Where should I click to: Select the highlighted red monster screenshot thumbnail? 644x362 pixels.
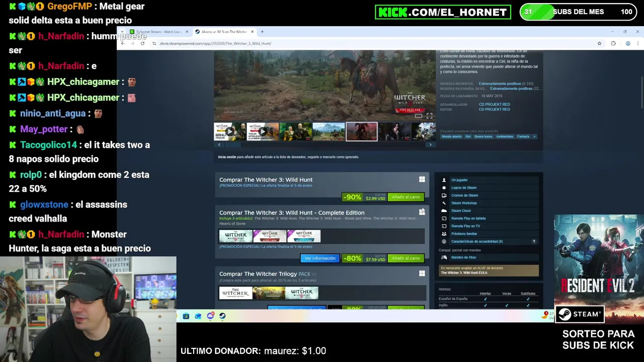[361, 132]
